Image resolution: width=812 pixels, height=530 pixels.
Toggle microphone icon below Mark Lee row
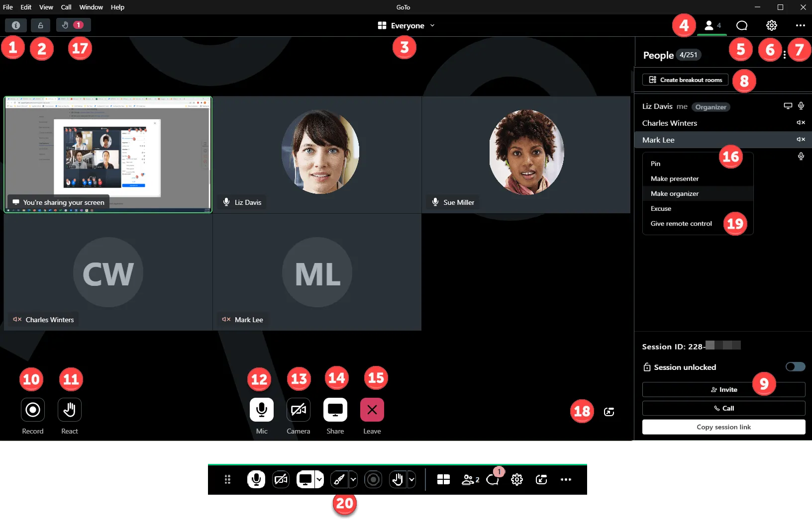(x=801, y=156)
